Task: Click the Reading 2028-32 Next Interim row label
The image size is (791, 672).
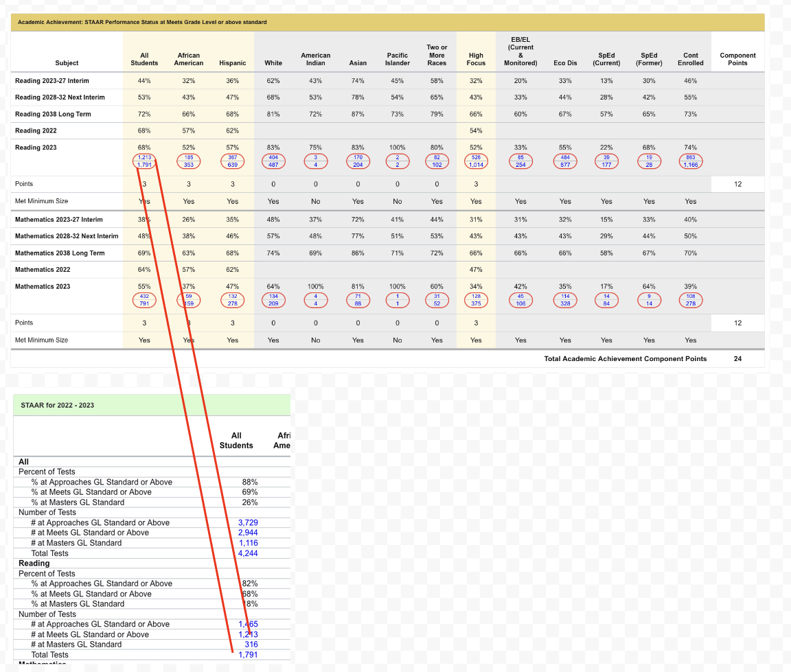Action: point(60,97)
